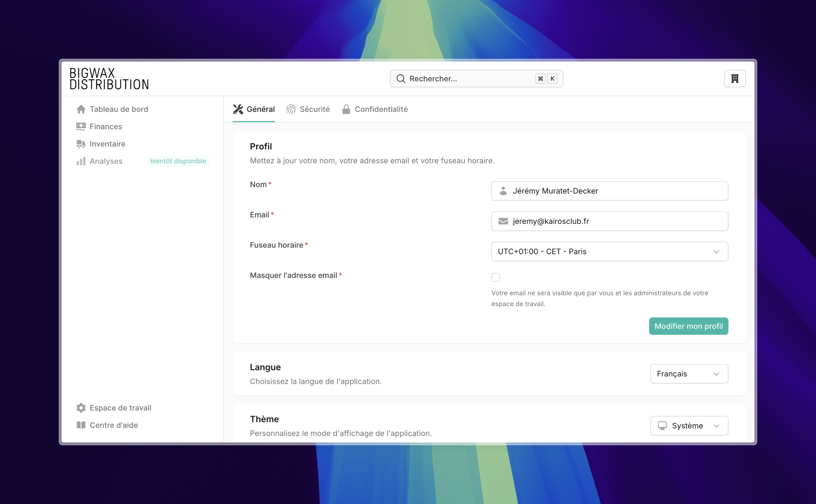Click the padlock icon for Confidentialité
This screenshot has height=504, width=816.
click(x=346, y=109)
